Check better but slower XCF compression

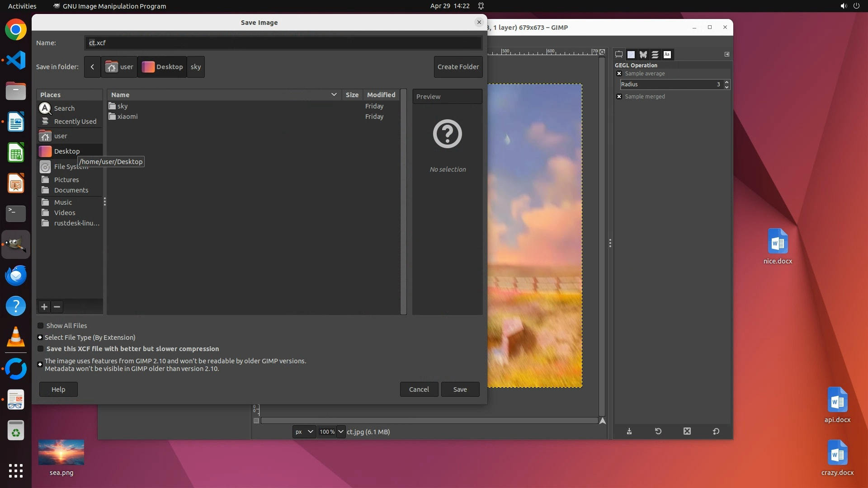[41, 349]
